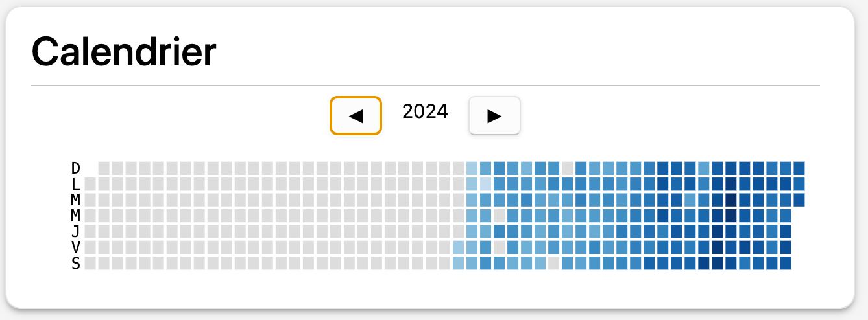This screenshot has width=868, height=320.
Task: Select the darkest navy cell in Tuesday row
Action: coord(730,200)
